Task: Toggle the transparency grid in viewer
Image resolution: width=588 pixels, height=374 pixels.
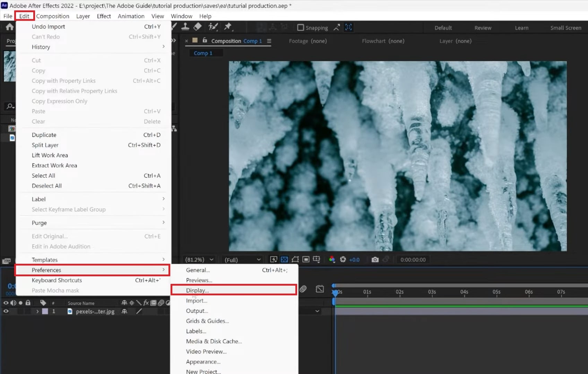Action: [x=284, y=260]
